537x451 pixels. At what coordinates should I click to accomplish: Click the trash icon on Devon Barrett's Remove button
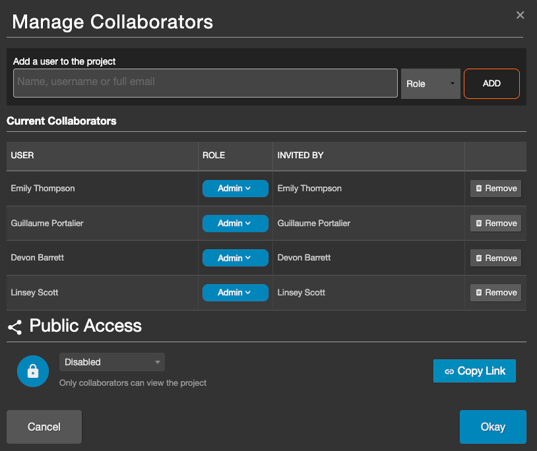click(x=479, y=258)
